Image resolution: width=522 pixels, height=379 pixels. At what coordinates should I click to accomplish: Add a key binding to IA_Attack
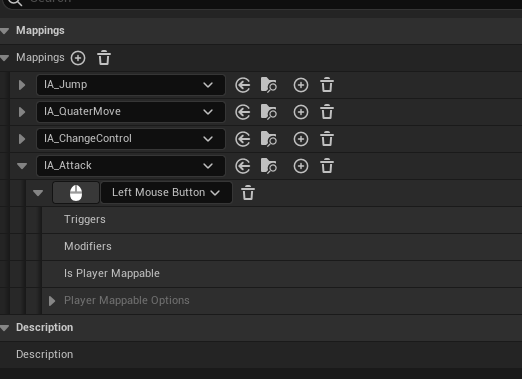point(301,166)
